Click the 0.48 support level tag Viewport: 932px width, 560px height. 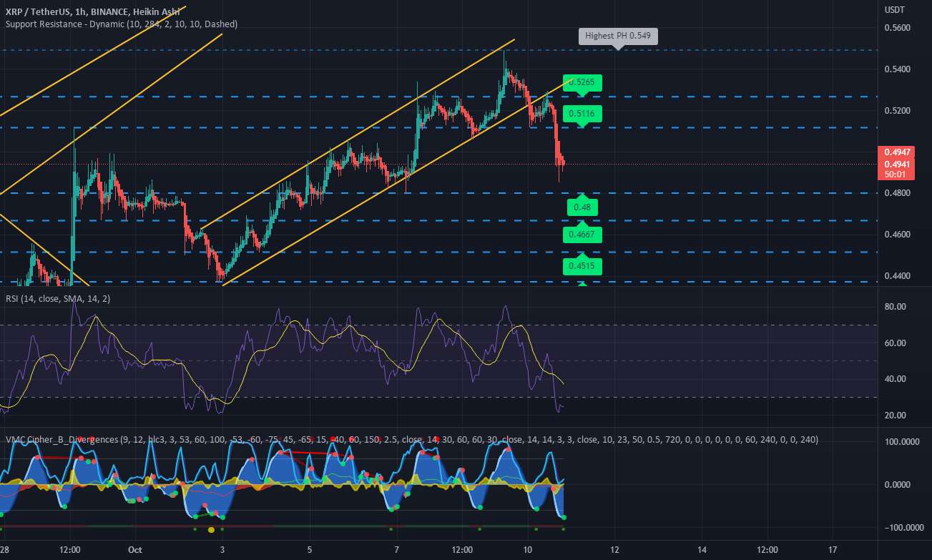coord(582,207)
